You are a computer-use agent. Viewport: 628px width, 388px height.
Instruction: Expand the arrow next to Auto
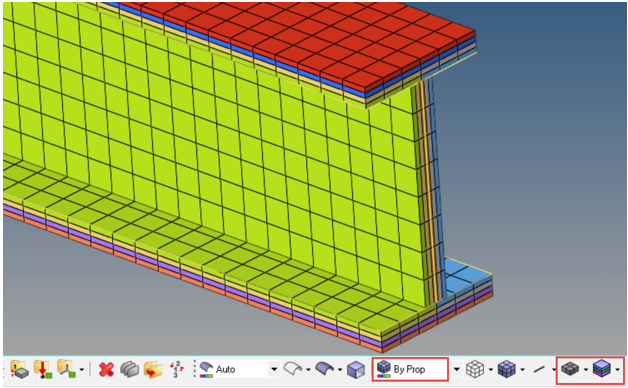tap(274, 369)
